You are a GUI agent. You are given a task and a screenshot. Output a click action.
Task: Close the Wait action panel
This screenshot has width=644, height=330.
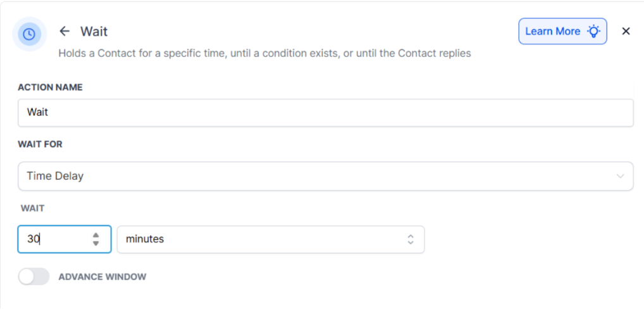coord(626,31)
